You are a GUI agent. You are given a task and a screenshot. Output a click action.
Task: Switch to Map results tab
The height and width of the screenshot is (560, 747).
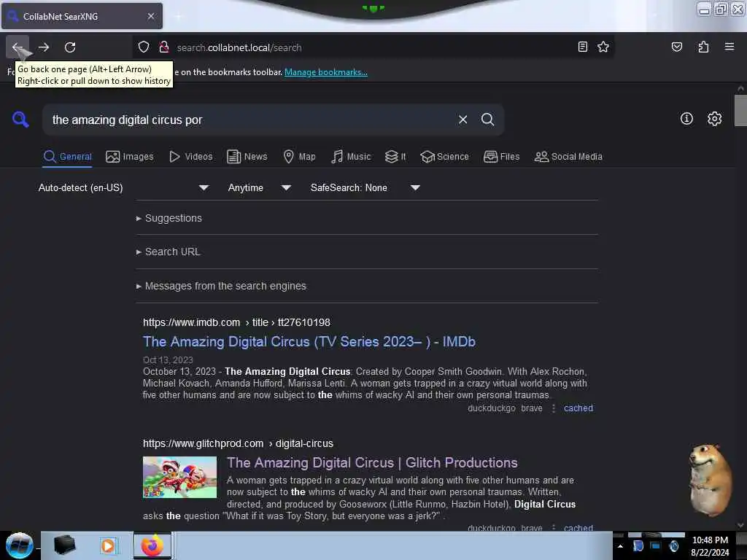tap(299, 157)
